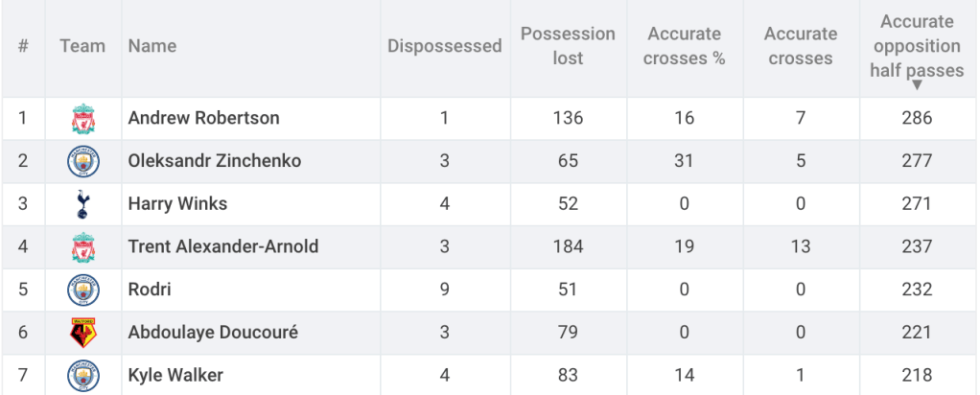Click Manchester City crest beside Rodri

(x=83, y=290)
